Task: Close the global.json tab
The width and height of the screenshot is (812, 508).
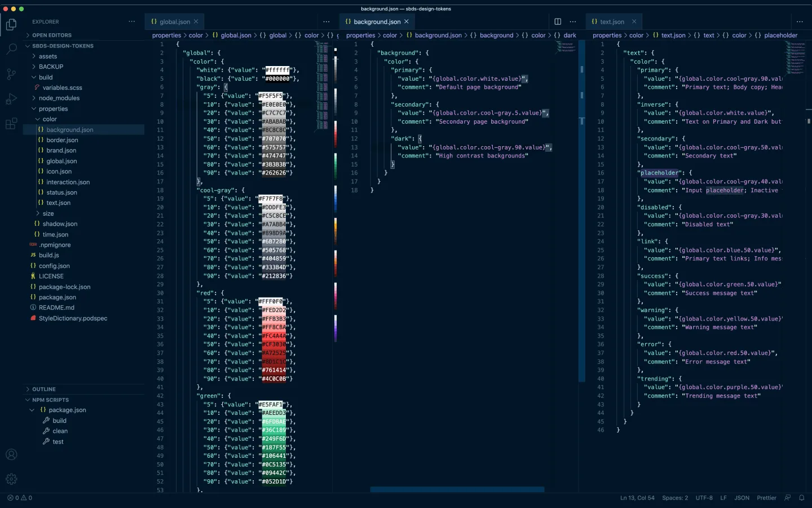Action: pos(196,21)
